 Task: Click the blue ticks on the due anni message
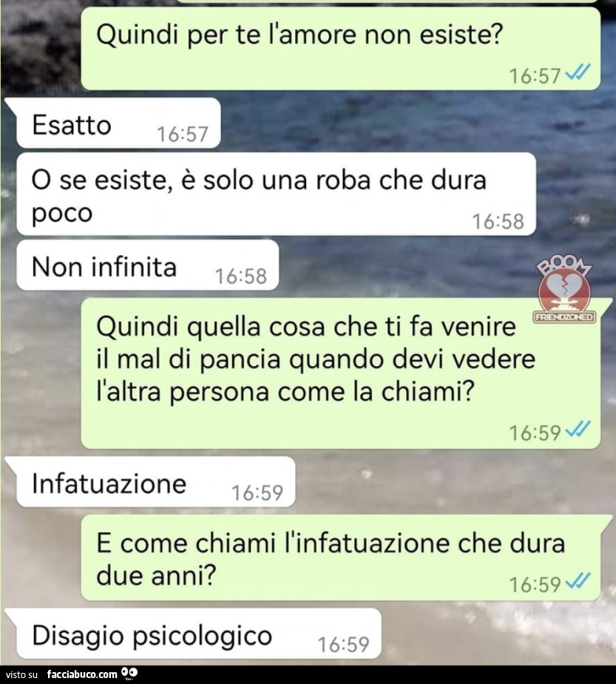click(x=578, y=580)
